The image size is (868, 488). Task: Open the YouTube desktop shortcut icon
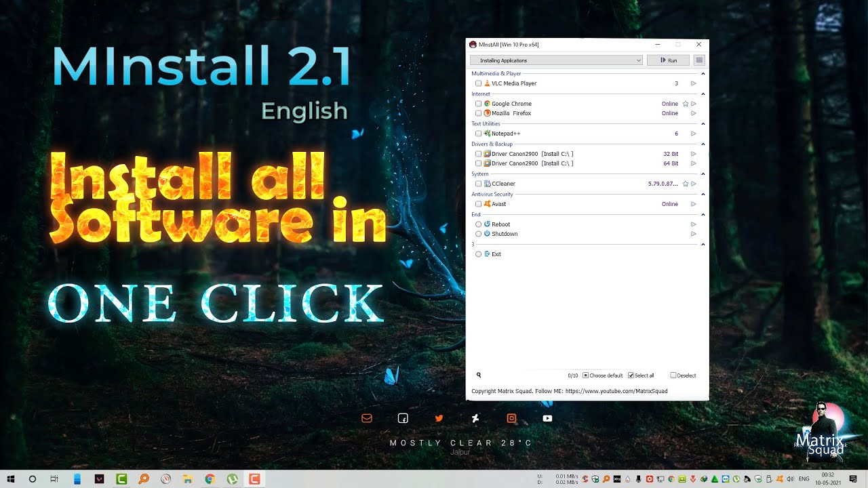[547, 418]
